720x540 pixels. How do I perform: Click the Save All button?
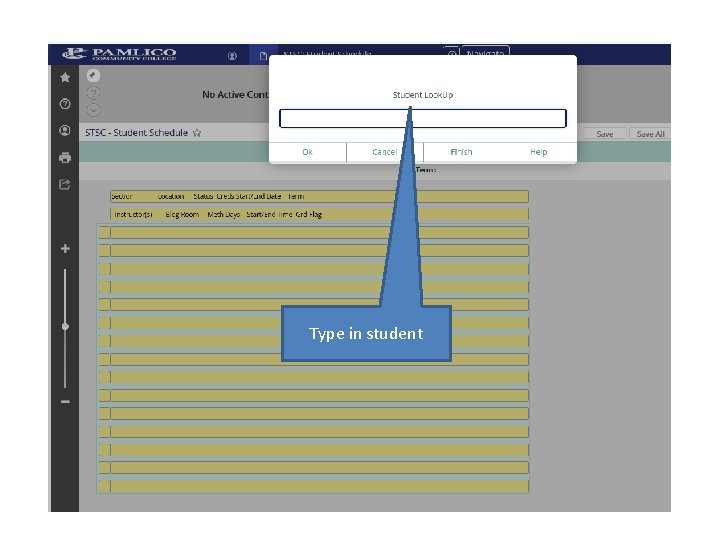click(x=650, y=134)
